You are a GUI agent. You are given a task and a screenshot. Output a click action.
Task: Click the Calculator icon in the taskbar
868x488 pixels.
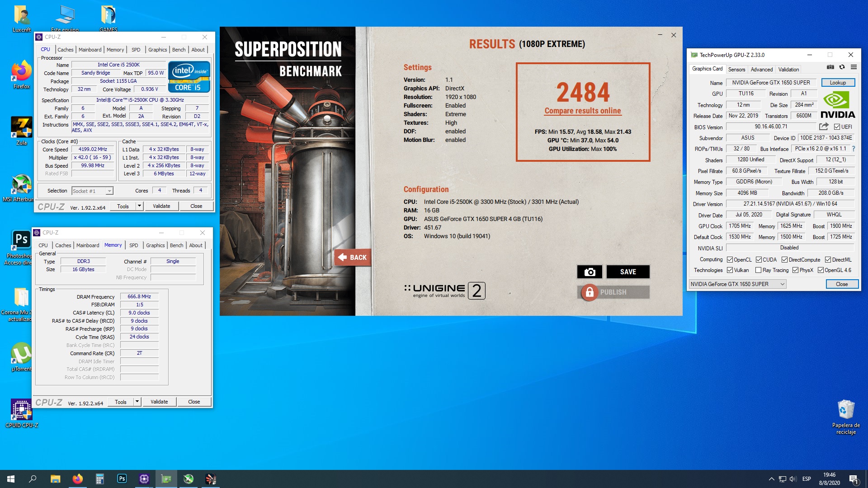[99, 479]
